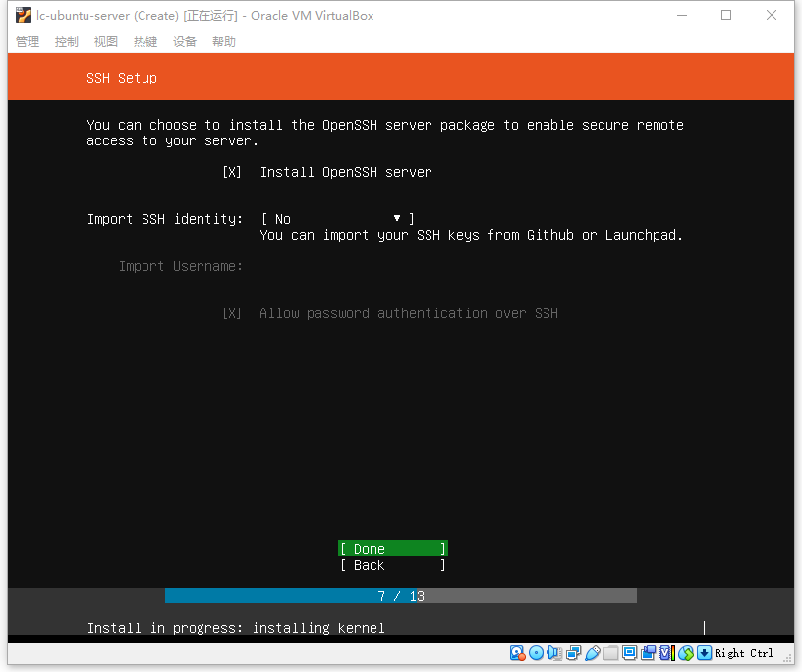
Task: Click the CPU virtualization status icon
Action: click(x=667, y=653)
